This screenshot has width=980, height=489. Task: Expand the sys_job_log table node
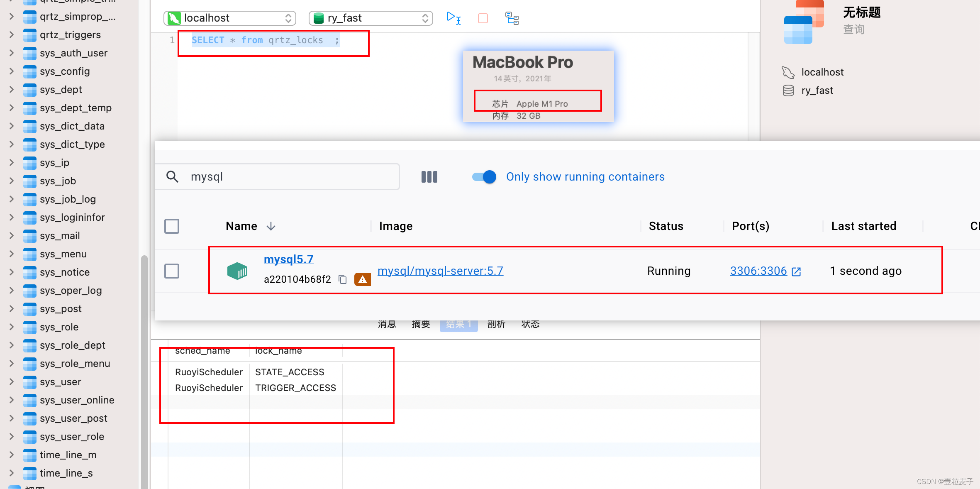click(x=12, y=199)
